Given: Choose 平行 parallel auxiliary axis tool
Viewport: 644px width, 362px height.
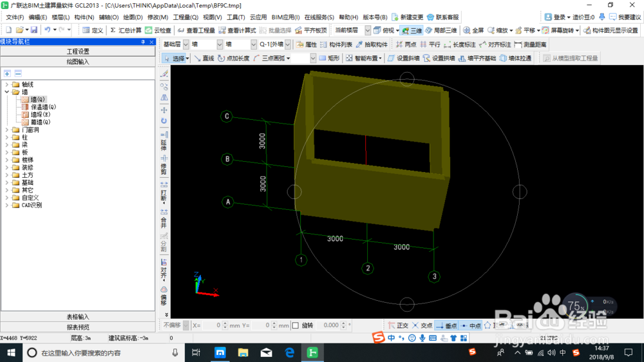Looking at the screenshot, I should pyautogui.click(x=430, y=44).
